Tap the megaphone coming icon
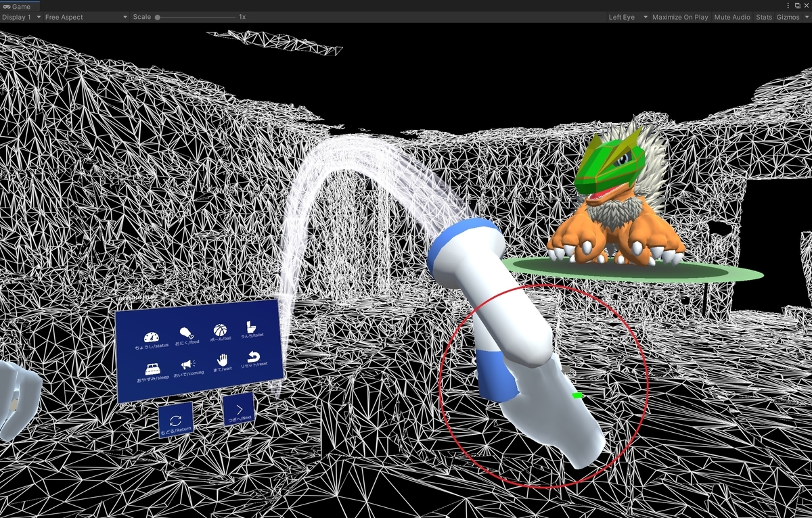The width and height of the screenshot is (812, 518). (x=188, y=365)
